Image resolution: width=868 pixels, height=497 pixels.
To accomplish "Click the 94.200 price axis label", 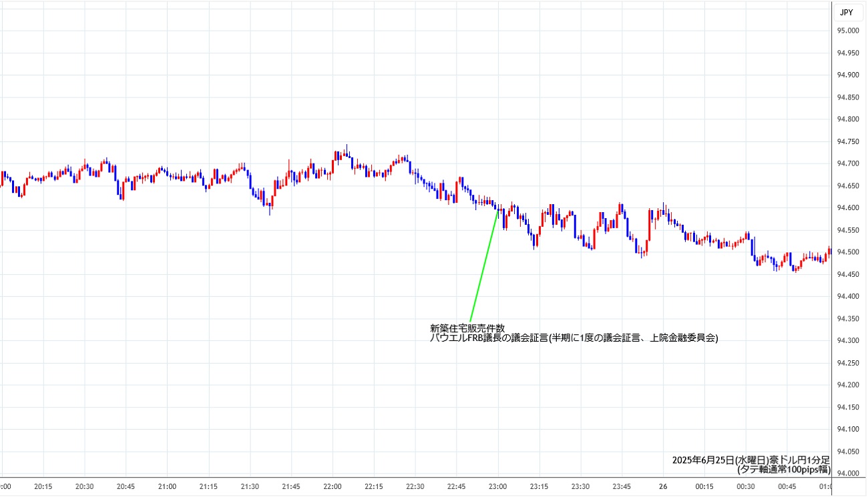I will click(849, 385).
